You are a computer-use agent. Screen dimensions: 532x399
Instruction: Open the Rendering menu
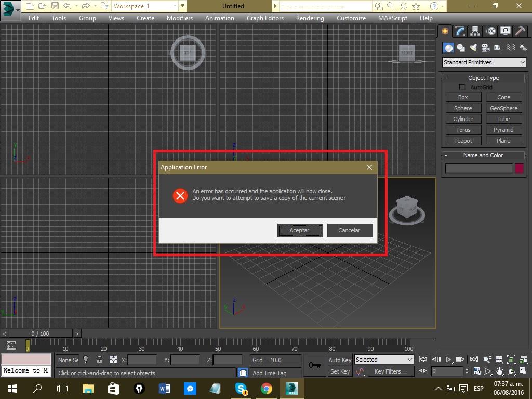click(x=310, y=18)
